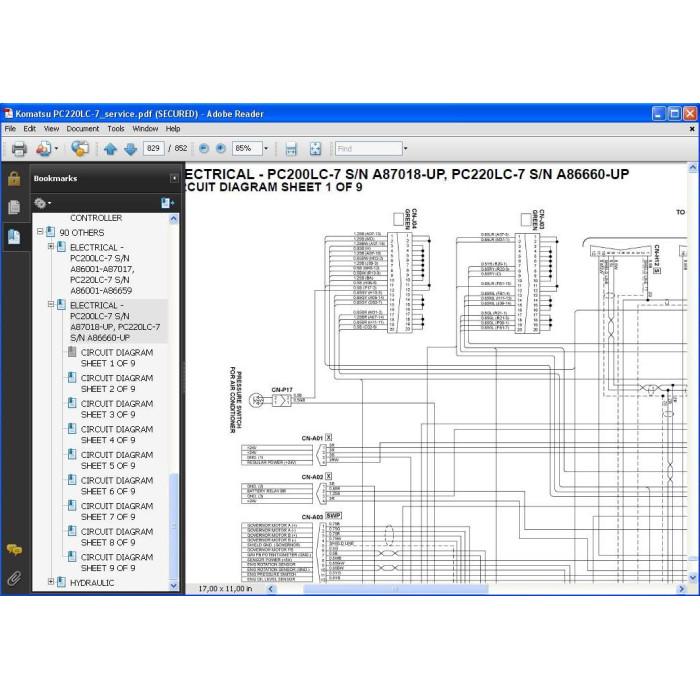This screenshot has width=700, height=700.
Task: Open the View menu
Action: tap(51, 129)
